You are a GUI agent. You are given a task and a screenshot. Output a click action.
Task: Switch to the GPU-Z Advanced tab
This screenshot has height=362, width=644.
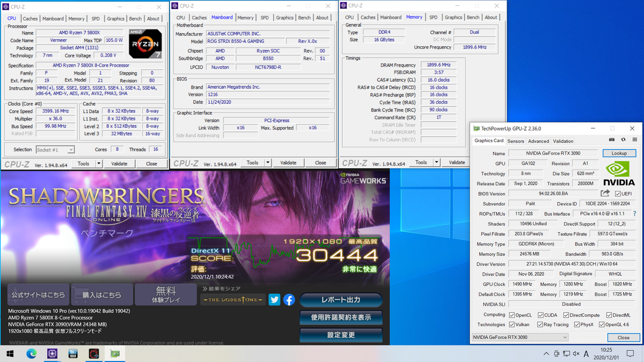pos(538,142)
